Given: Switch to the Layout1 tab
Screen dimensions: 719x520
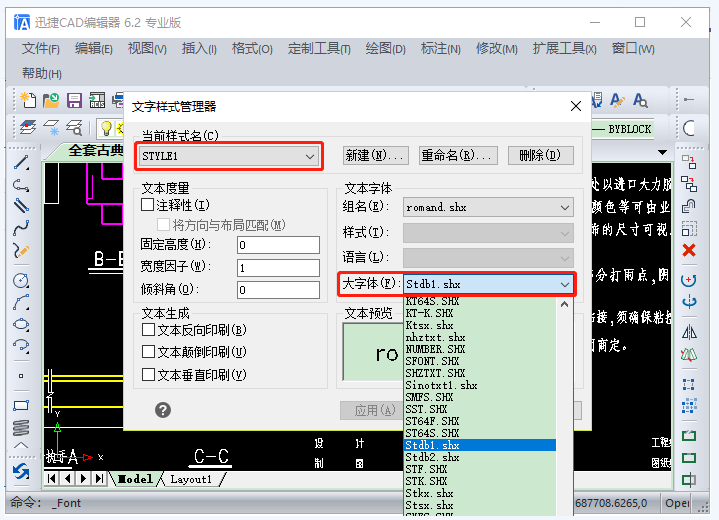Looking at the screenshot, I should point(191,479).
